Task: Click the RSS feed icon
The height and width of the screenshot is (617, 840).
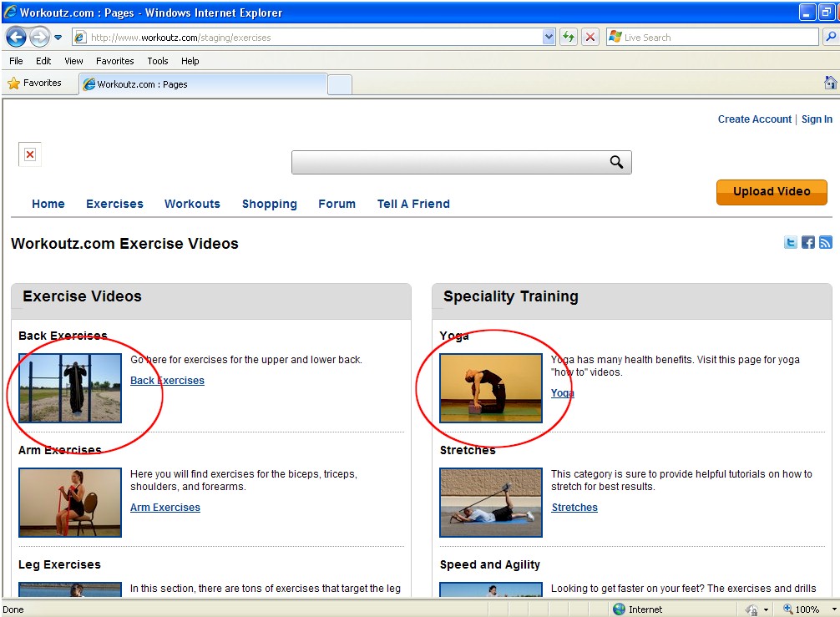Action: 826,243
